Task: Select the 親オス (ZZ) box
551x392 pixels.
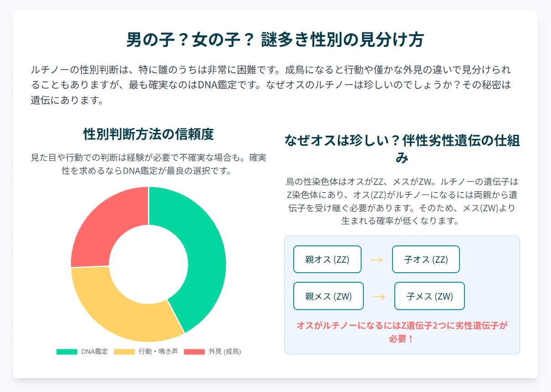Action: point(327,260)
